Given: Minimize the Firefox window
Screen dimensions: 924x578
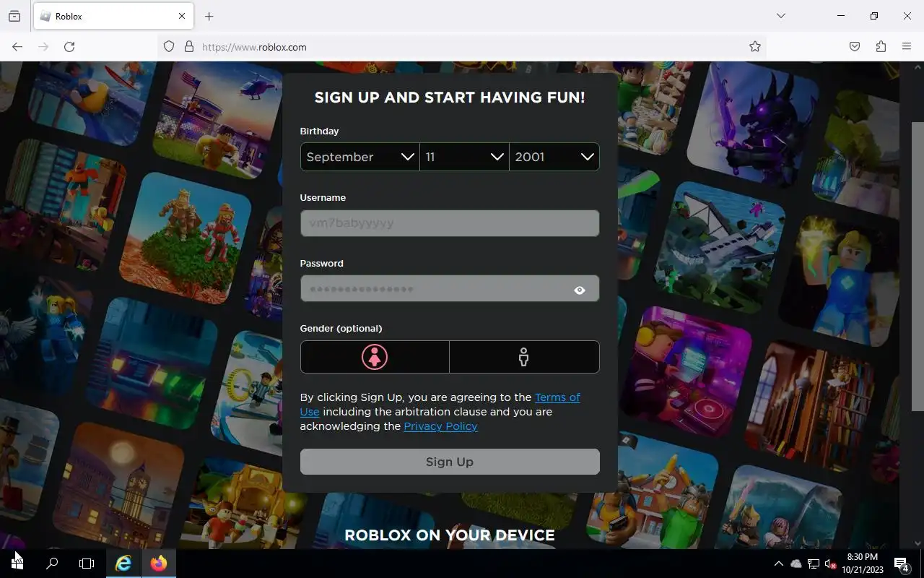Looking at the screenshot, I should tap(841, 16).
